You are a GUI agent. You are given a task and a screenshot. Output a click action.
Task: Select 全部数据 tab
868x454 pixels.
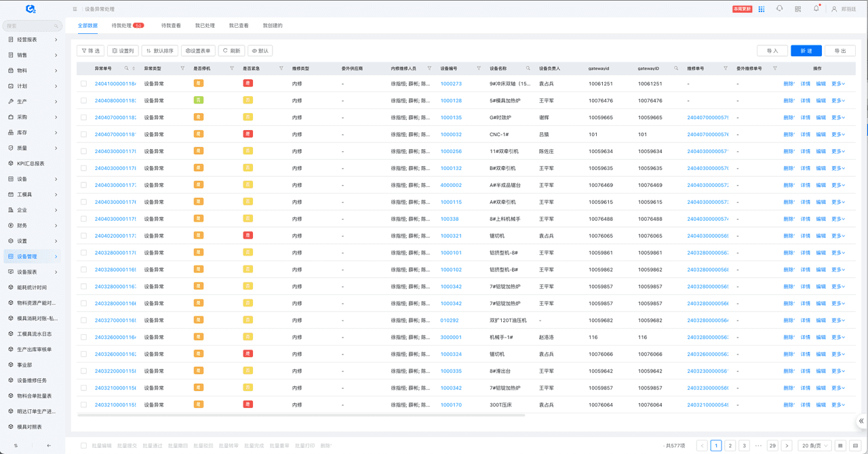click(87, 26)
